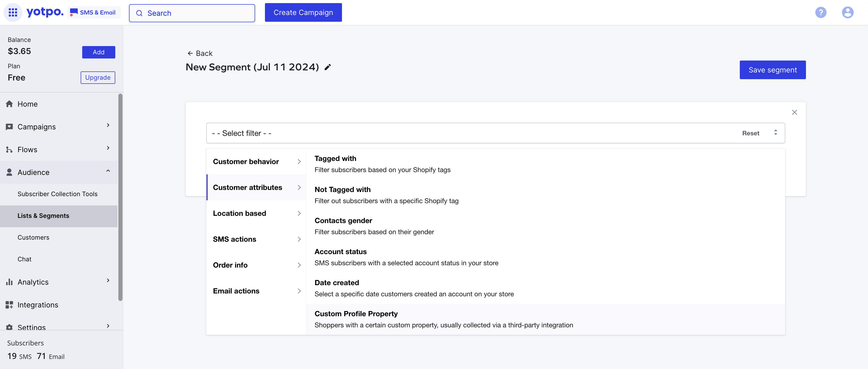Open the apps grid launcher icon

(12, 12)
